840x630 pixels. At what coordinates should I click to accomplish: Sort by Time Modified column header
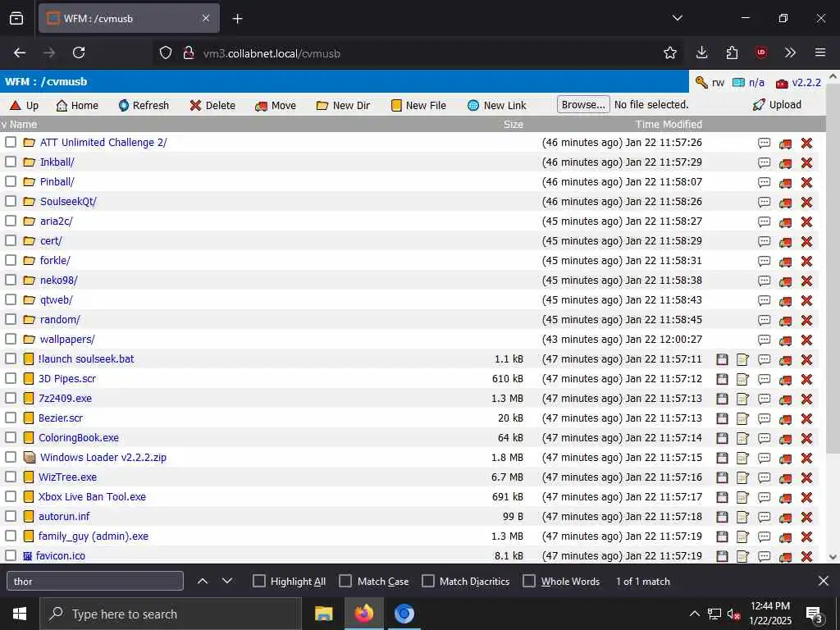[669, 125]
